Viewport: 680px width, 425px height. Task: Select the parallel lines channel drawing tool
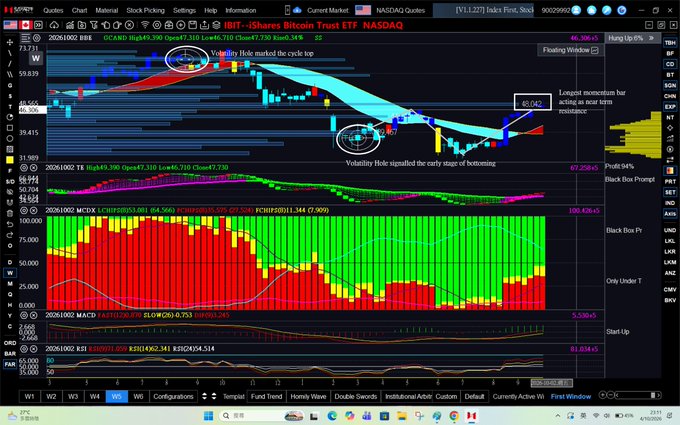pos(10,75)
